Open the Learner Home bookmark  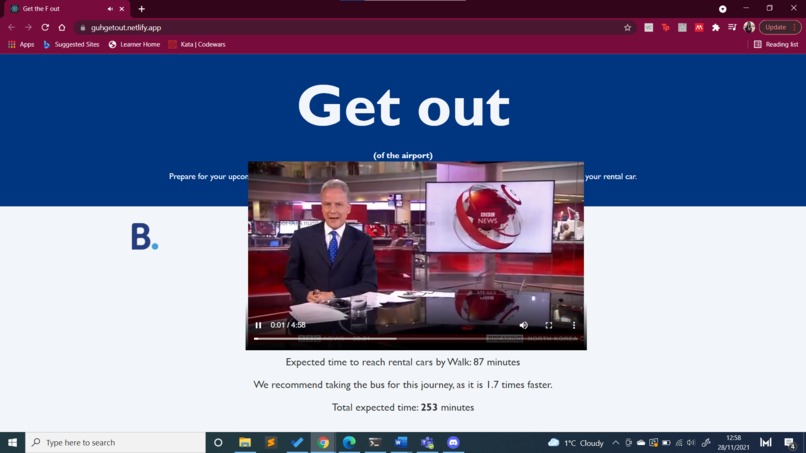134,45
